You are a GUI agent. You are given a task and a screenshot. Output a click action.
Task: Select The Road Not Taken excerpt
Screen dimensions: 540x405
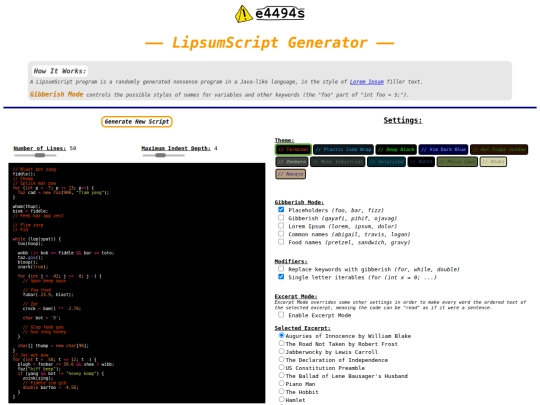(281, 344)
